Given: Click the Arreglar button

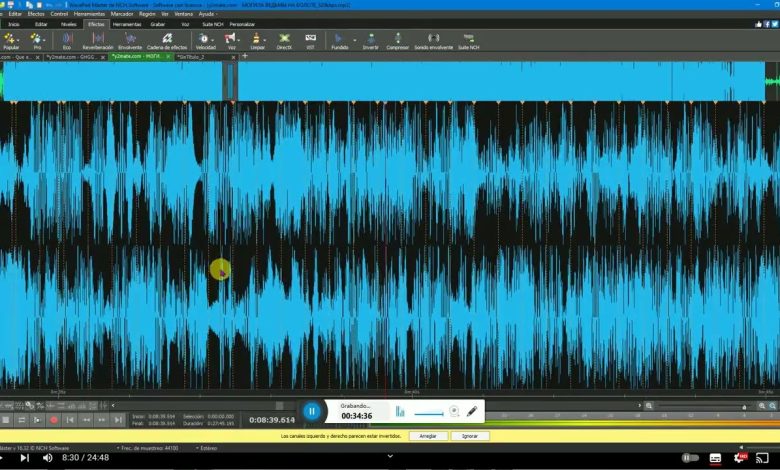Looking at the screenshot, I should tap(427, 436).
